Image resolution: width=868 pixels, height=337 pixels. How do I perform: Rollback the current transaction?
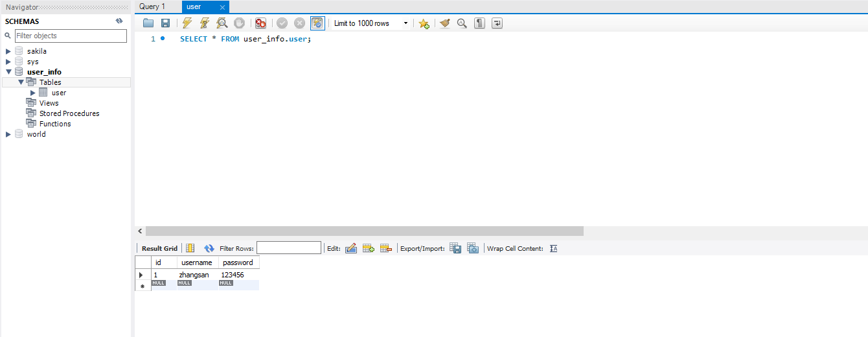(x=299, y=23)
